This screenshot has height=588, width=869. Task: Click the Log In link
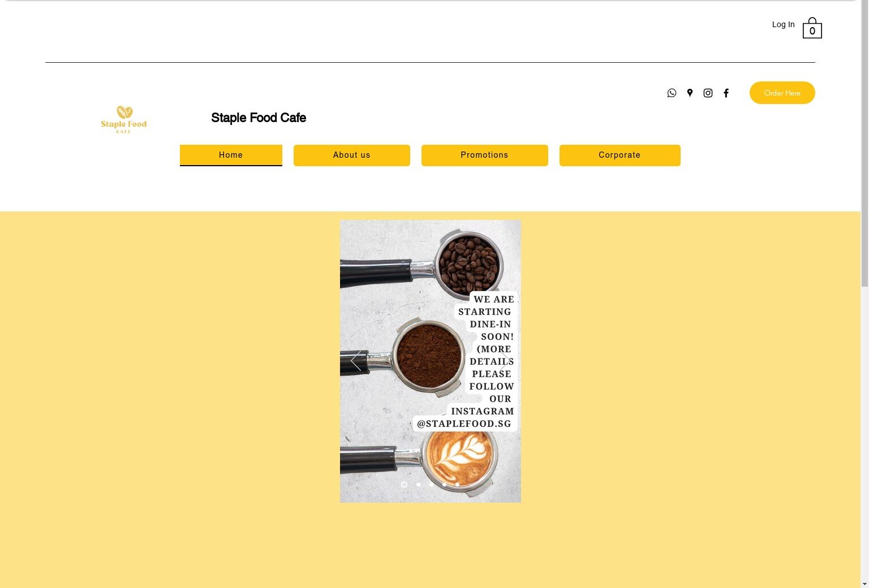(784, 24)
